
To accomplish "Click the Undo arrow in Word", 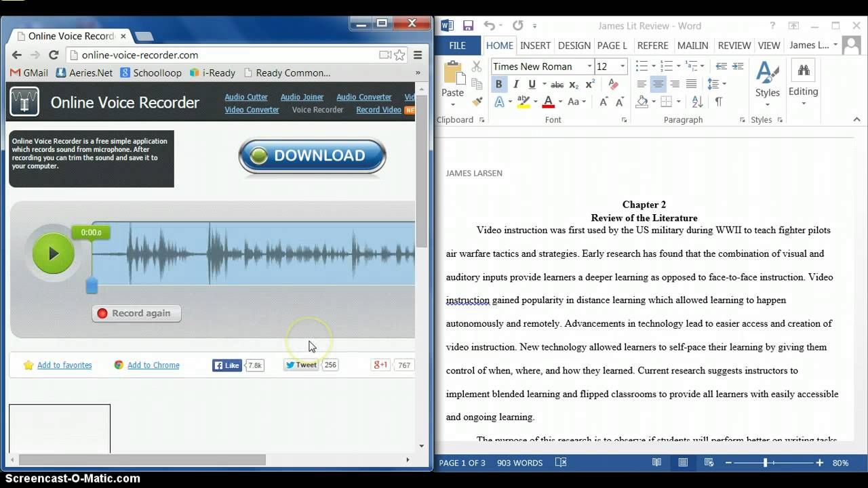I will pos(488,26).
